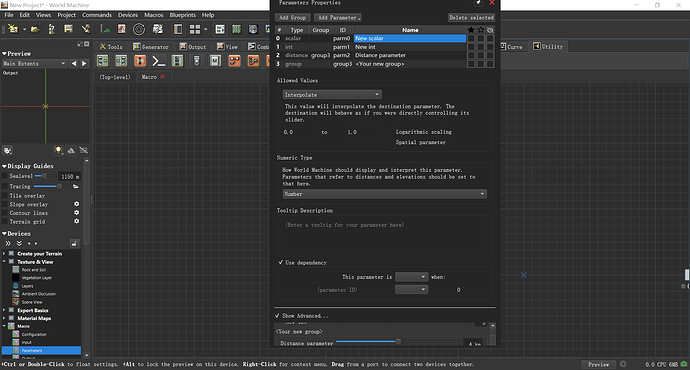
Task: Click the save project disk icon
Action: (x=68, y=29)
